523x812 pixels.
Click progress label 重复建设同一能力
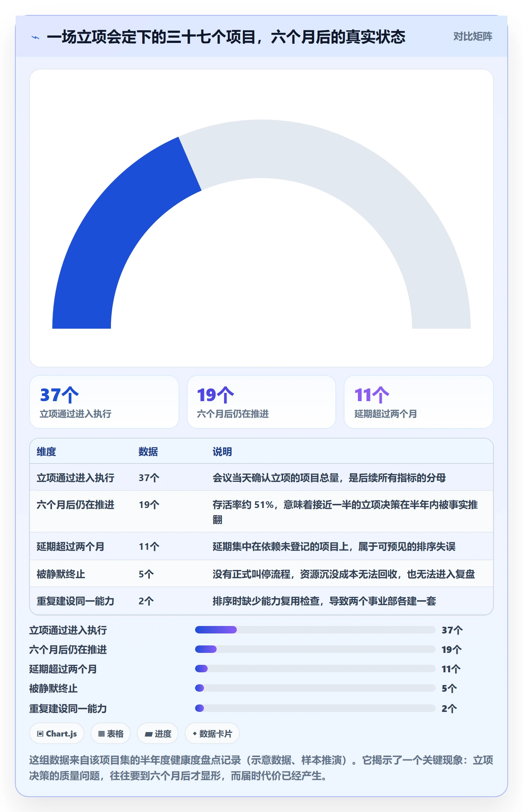coord(68,709)
